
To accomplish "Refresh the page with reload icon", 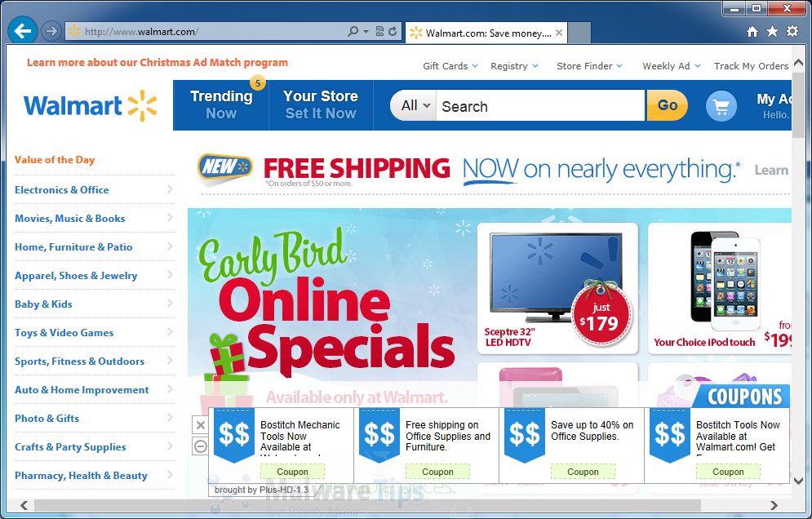I will (393, 32).
